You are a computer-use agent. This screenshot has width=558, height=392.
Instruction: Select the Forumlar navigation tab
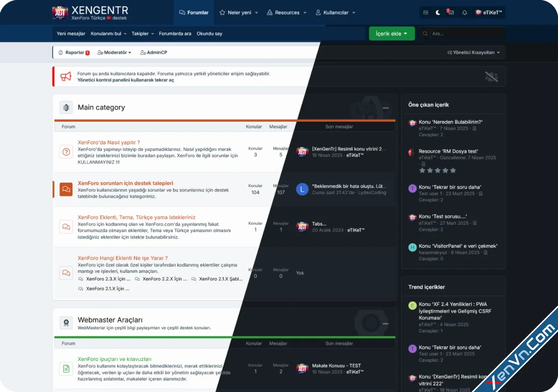point(194,13)
